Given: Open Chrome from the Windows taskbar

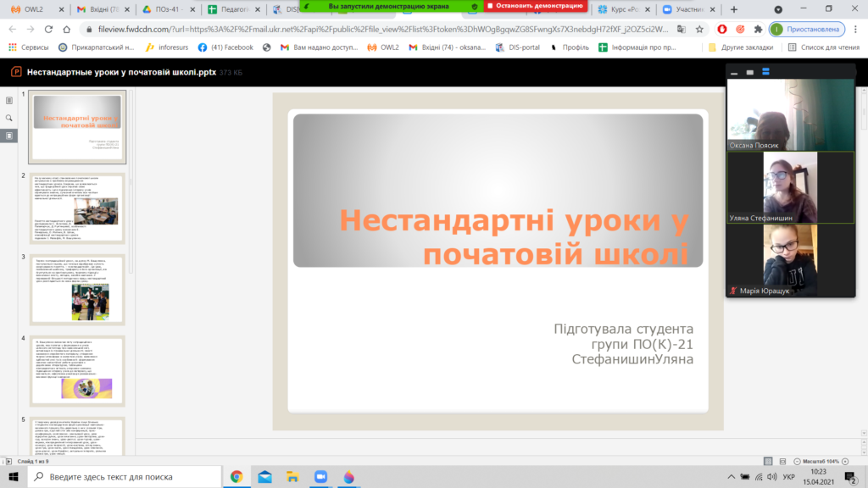Looking at the screenshot, I should [236, 477].
